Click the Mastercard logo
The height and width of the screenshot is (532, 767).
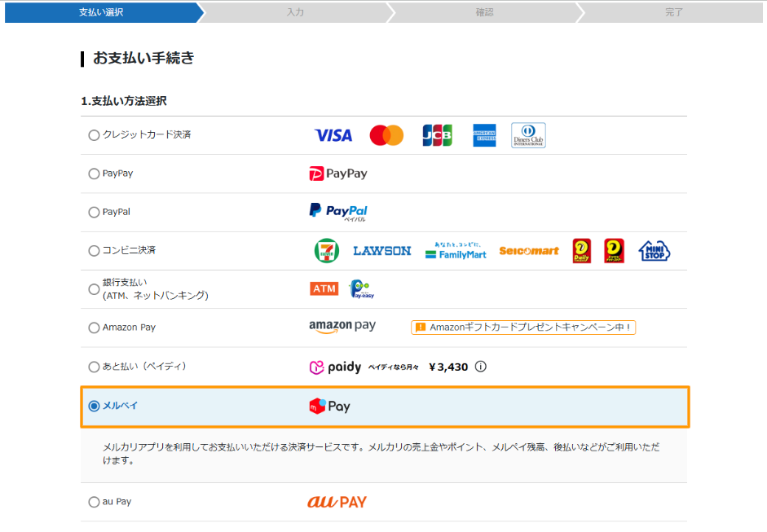(386, 135)
